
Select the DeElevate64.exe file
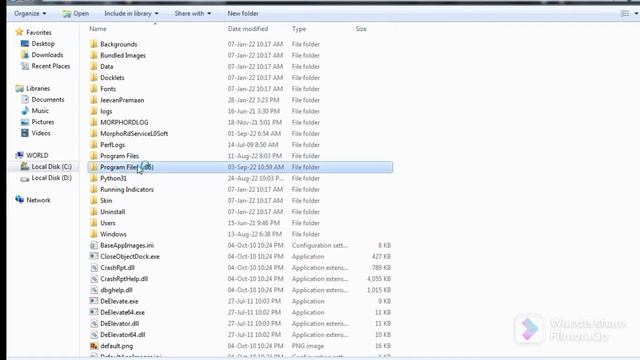point(122,312)
